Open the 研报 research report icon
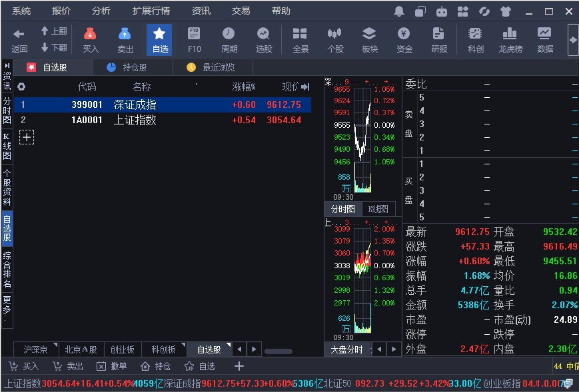 coord(438,33)
